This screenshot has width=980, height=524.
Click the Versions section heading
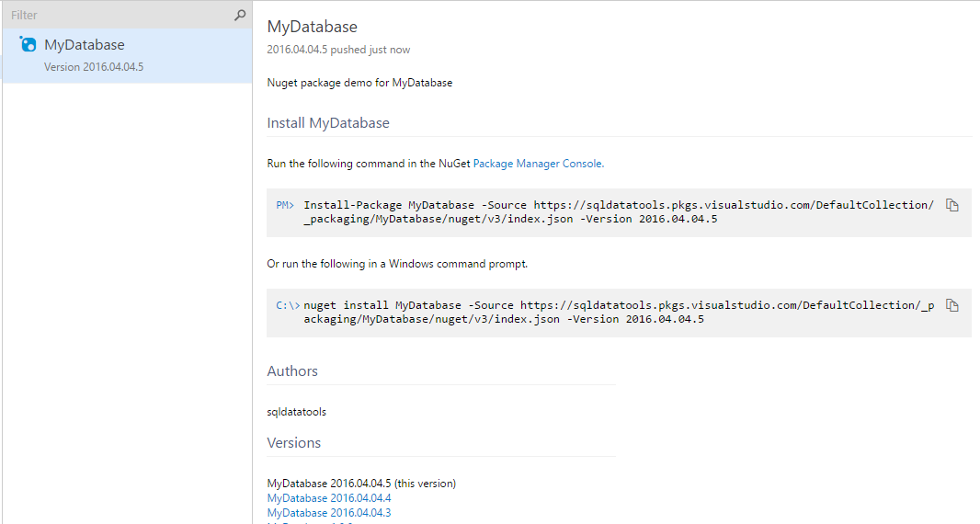[x=294, y=443]
